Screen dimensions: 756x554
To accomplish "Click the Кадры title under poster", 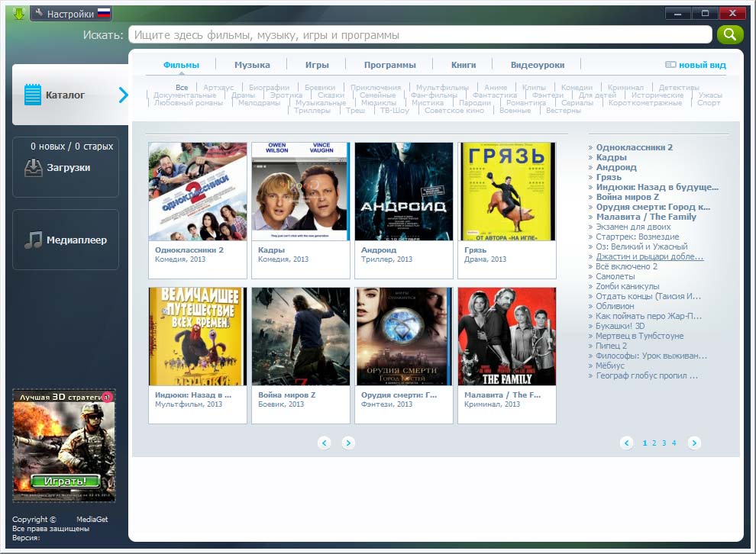I will click(271, 250).
